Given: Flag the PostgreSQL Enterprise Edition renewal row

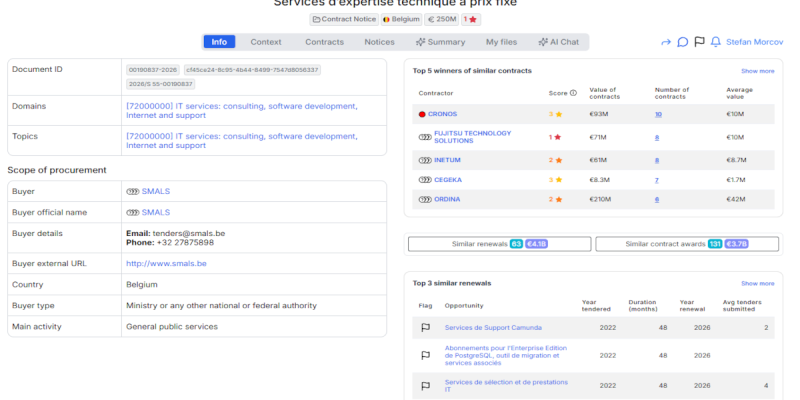Looking at the screenshot, I should click(425, 355).
